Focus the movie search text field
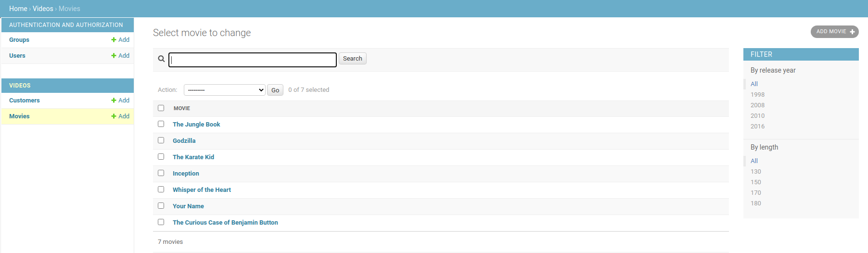 [253, 60]
